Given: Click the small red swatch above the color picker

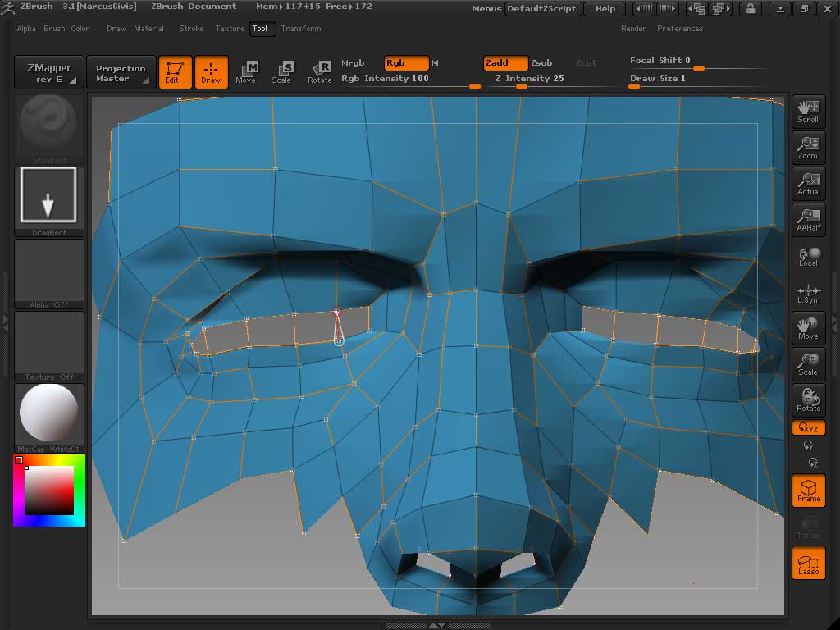Looking at the screenshot, I should click(19, 460).
